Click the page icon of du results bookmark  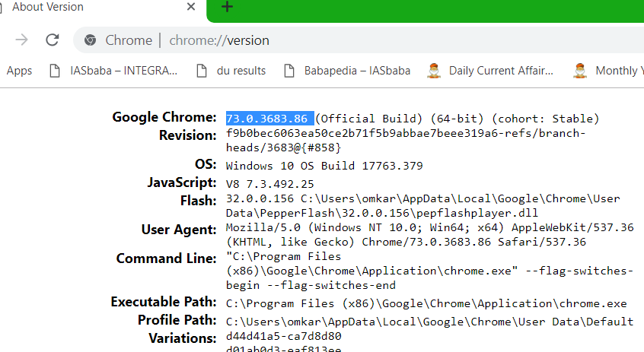tap(202, 71)
